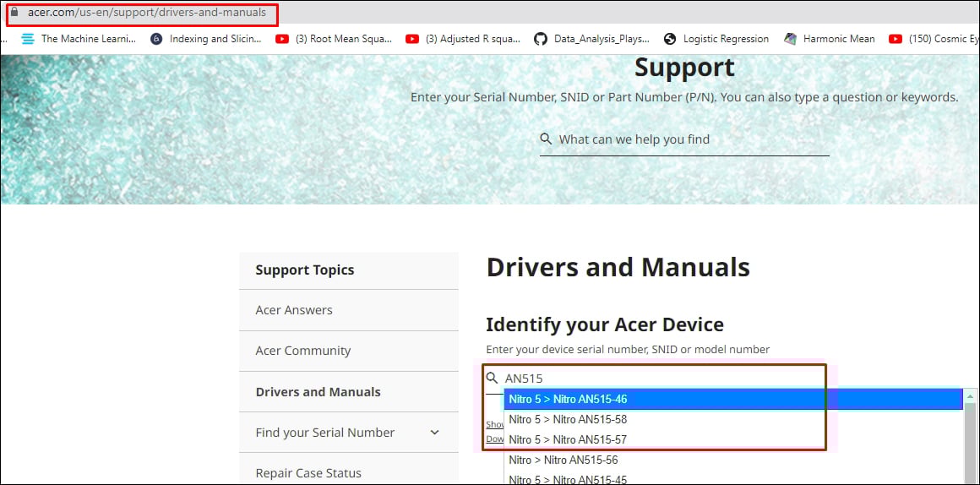Select Nitro AN515-46 from suggestions
This screenshot has width=980, height=485.
click(x=568, y=400)
